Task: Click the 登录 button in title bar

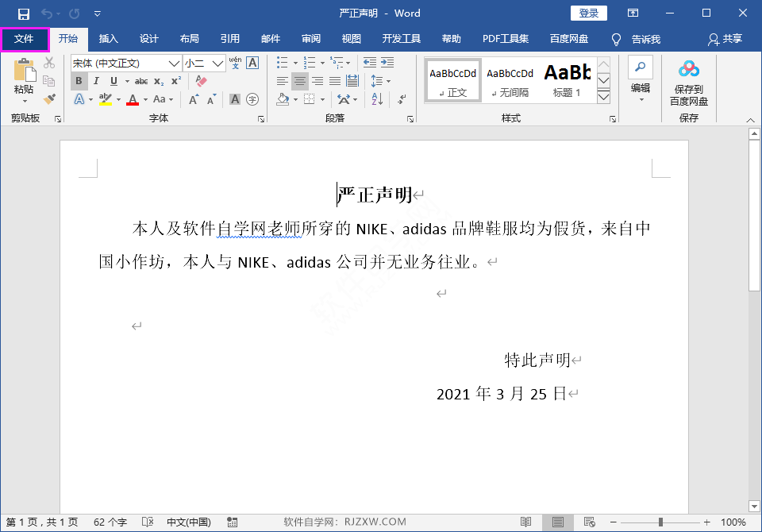Action: (589, 13)
